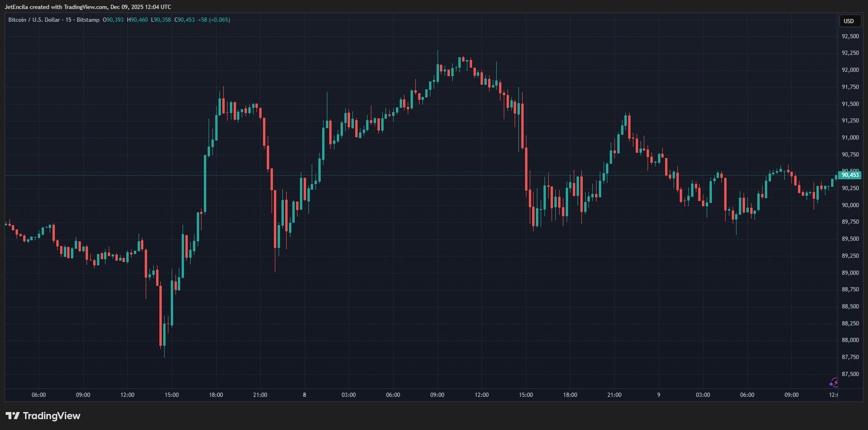Image resolution: width=868 pixels, height=430 pixels.
Task: Click the 92,500 price axis label
Action: click(x=850, y=36)
